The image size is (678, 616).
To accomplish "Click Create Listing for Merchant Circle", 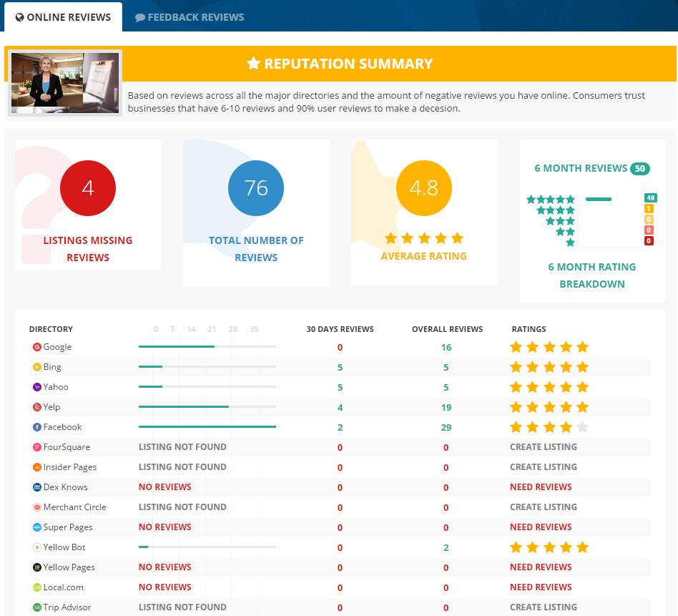I will point(543,507).
